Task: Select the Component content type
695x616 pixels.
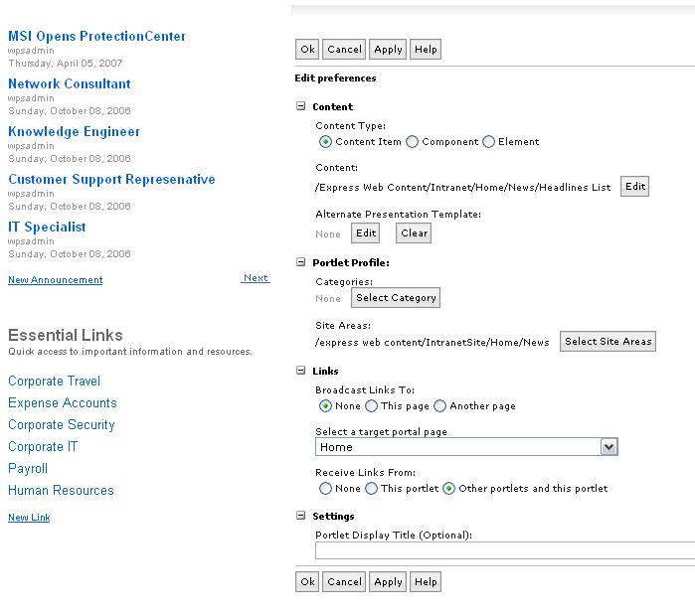Action: pos(413,142)
